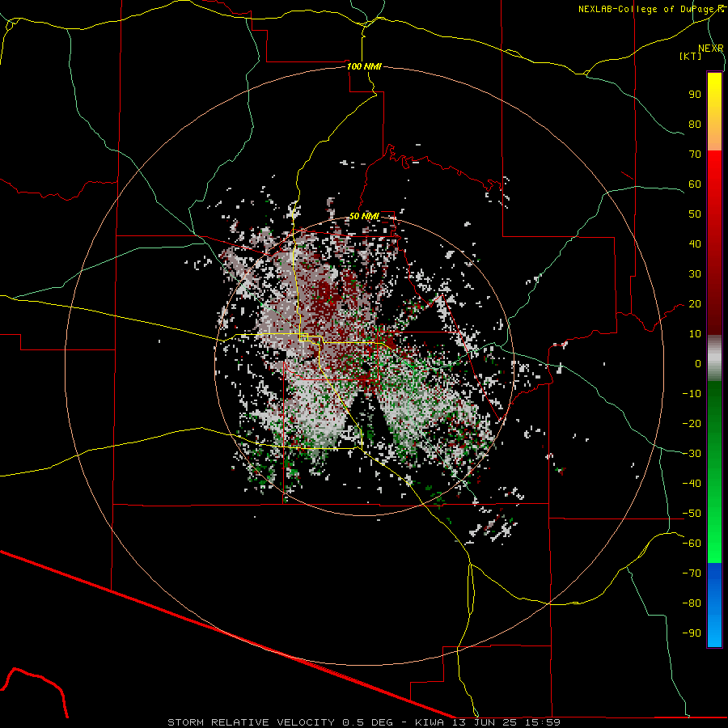Click the 50 value on velocity scale
This screenshot has height=728, width=728.
[695, 214]
